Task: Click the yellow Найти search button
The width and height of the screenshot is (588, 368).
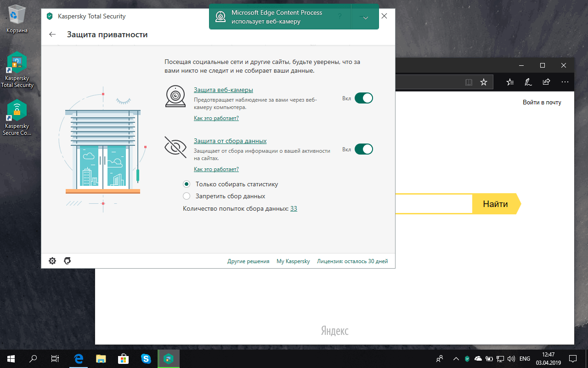Action: coord(496,204)
